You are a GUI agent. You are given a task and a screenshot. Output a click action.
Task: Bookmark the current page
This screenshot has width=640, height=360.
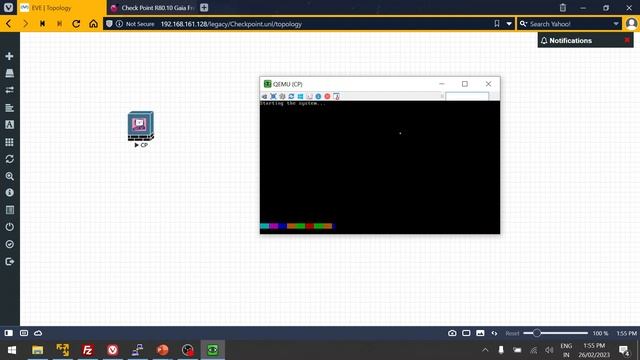497,24
